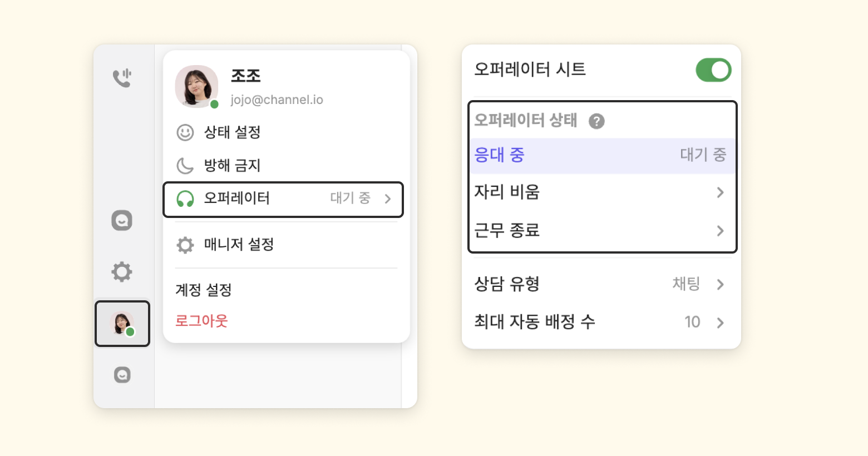Image resolution: width=868 pixels, height=456 pixels.
Task: Click the help question mark beside 오퍼레이터 상태
Action: click(x=596, y=121)
